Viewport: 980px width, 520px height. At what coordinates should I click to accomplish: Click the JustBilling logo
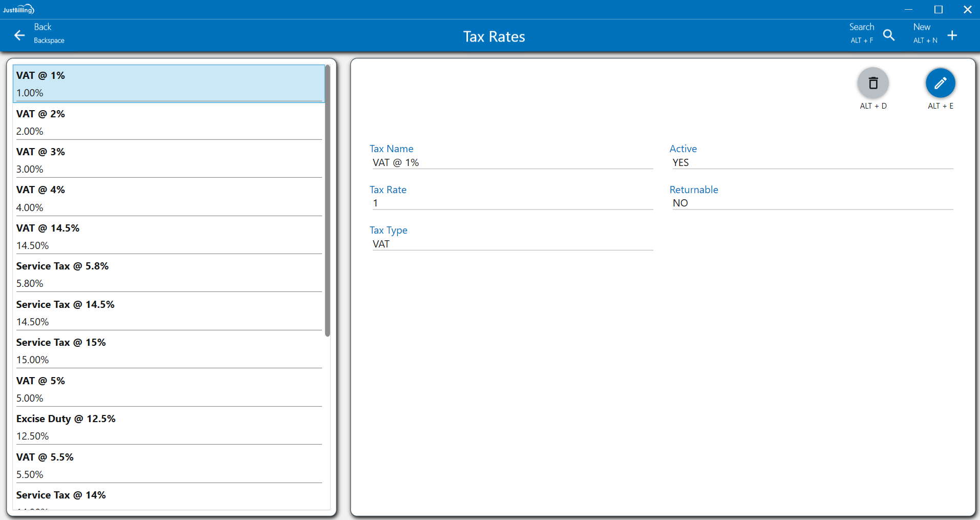coord(18,9)
